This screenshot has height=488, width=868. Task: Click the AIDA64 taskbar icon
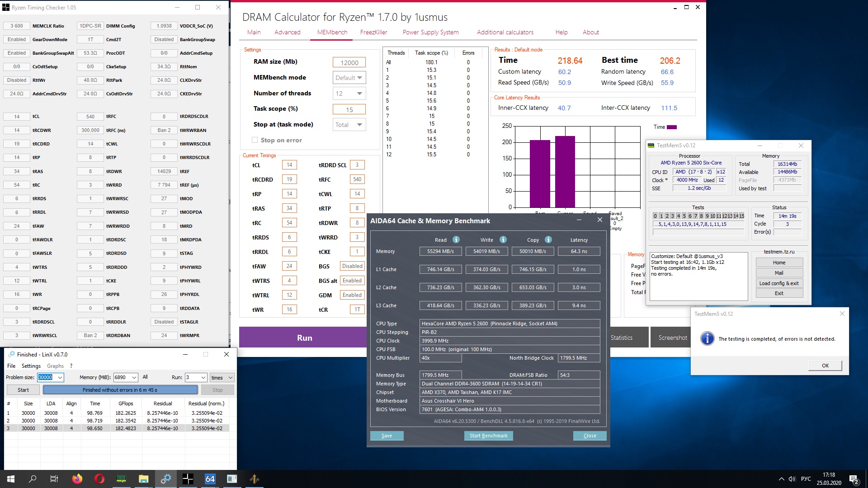coord(210,479)
